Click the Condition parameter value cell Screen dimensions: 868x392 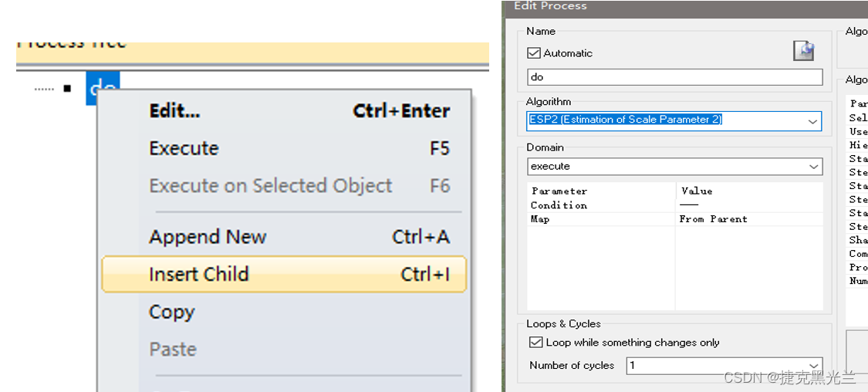coord(749,204)
